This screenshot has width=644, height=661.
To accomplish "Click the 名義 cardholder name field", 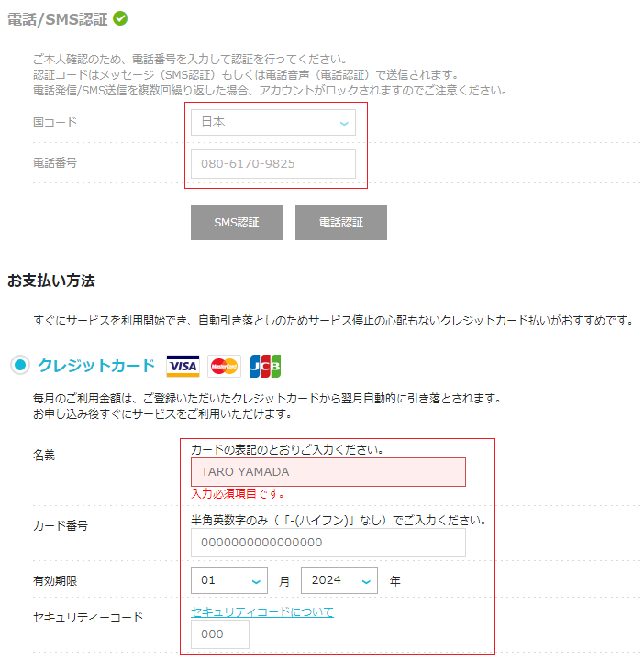I will [x=328, y=472].
